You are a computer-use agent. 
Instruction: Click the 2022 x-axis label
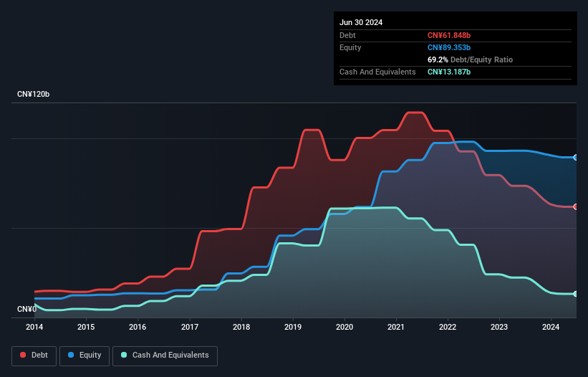pyautogui.click(x=448, y=327)
